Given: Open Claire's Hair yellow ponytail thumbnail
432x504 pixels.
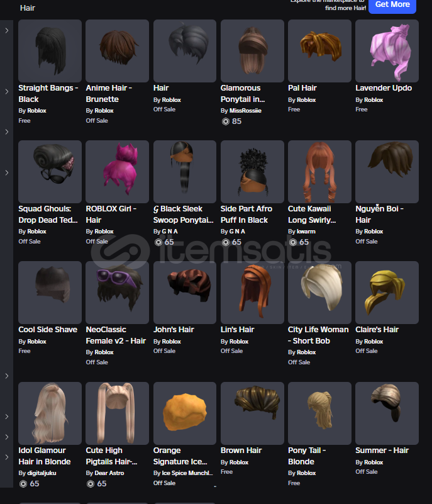Looking at the screenshot, I should [387, 293].
